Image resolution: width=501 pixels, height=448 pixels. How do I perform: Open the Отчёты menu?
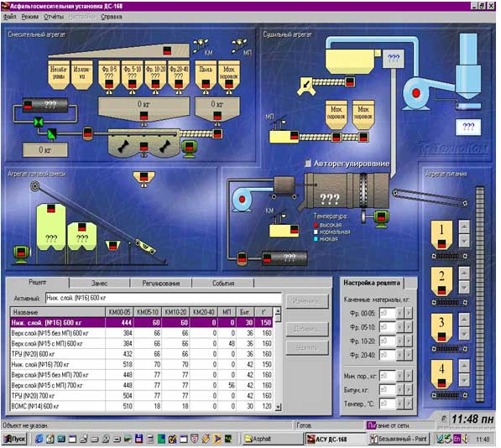pos(54,17)
